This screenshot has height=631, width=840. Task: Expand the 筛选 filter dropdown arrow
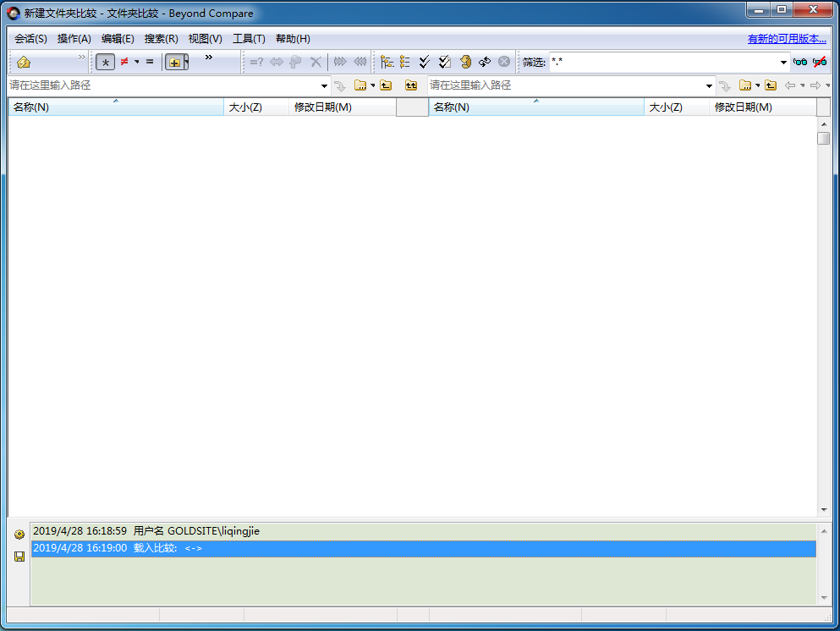point(783,62)
